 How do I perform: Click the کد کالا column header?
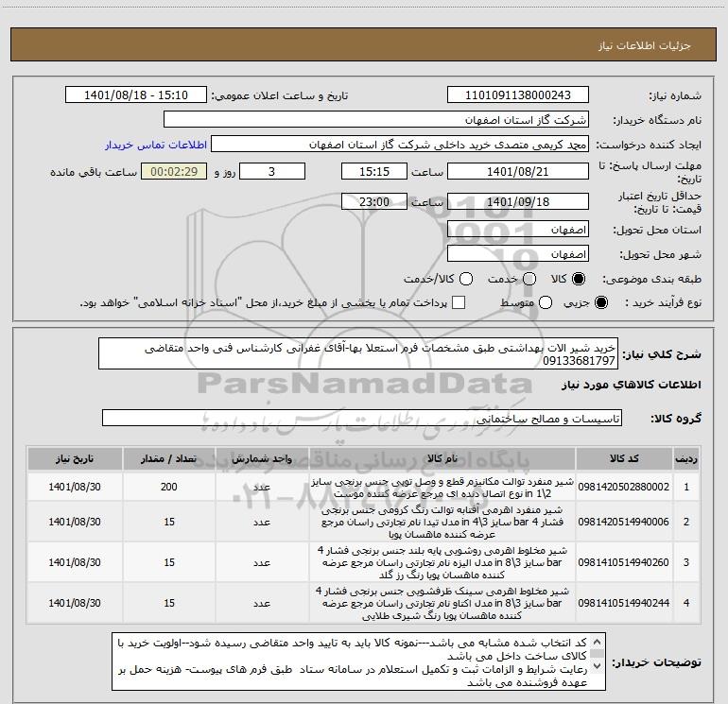point(624,459)
